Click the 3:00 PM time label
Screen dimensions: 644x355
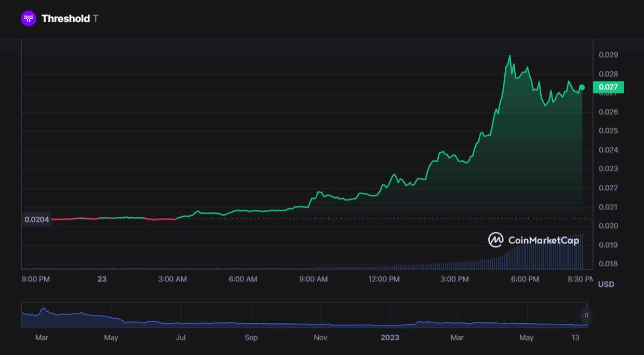[x=454, y=279]
